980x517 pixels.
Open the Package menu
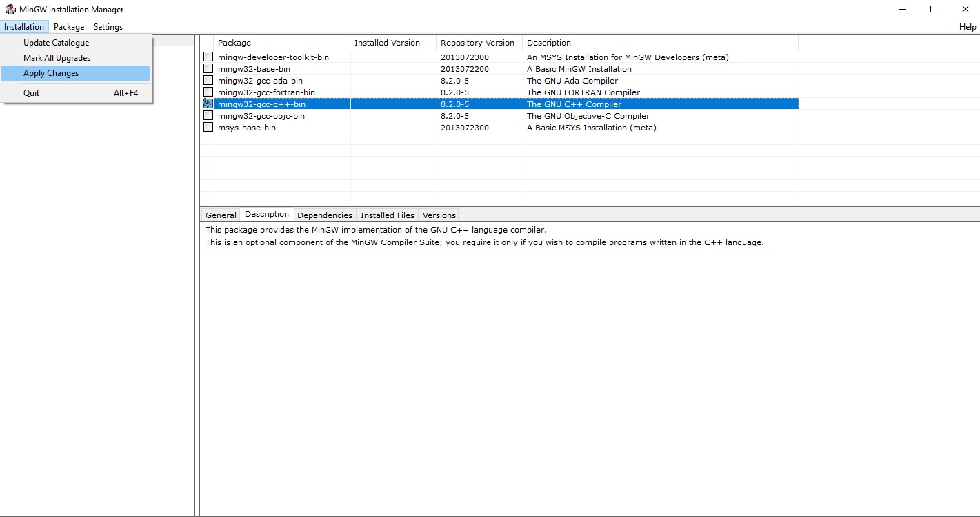[x=69, y=27]
